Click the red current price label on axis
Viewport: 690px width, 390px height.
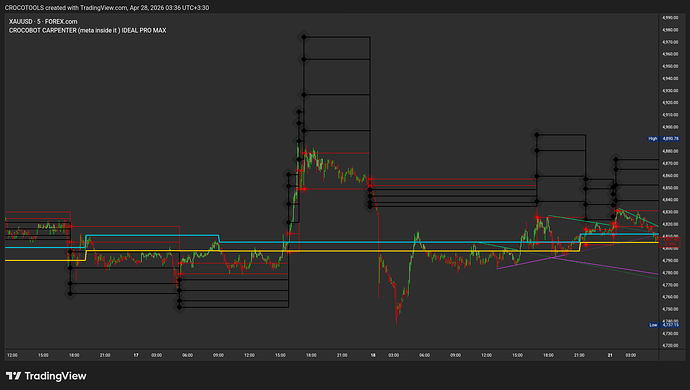(x=670, y=242)
